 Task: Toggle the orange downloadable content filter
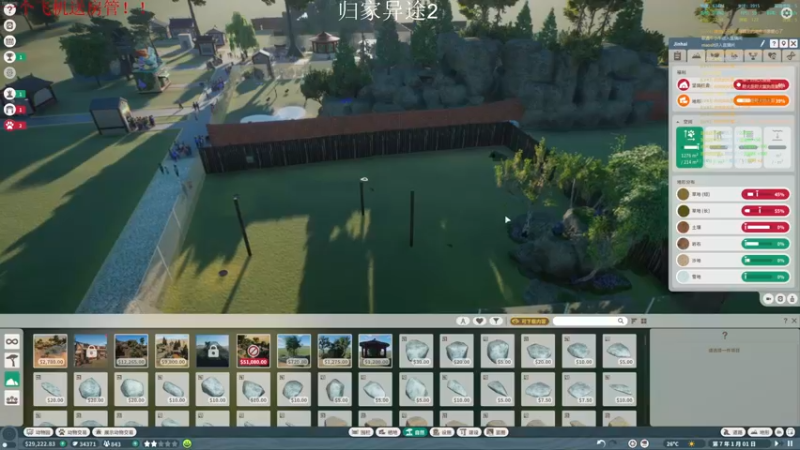tap(530, 321)
